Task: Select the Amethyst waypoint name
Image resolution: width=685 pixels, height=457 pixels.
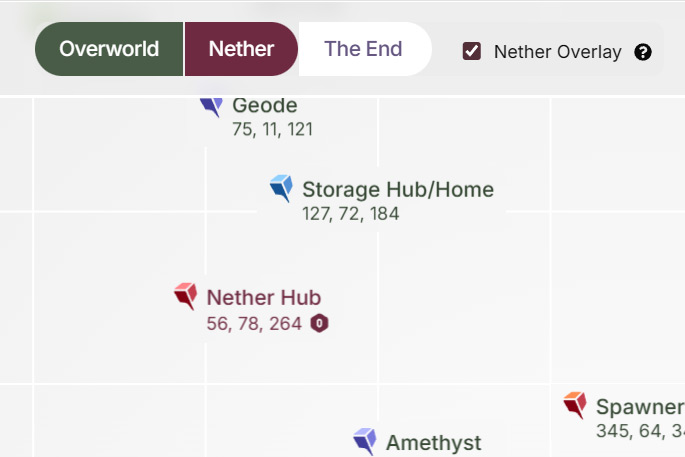Action: point(433,442)
